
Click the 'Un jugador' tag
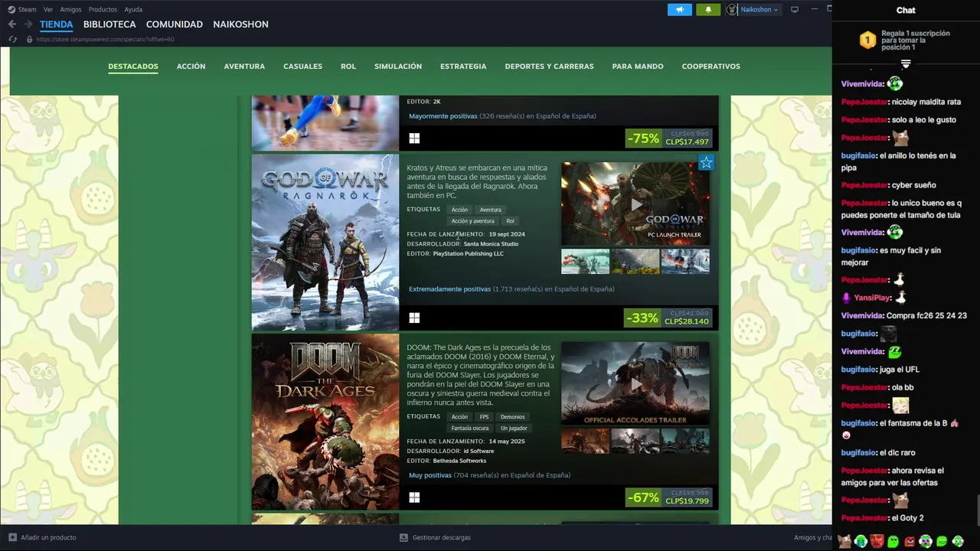point(514,429)
